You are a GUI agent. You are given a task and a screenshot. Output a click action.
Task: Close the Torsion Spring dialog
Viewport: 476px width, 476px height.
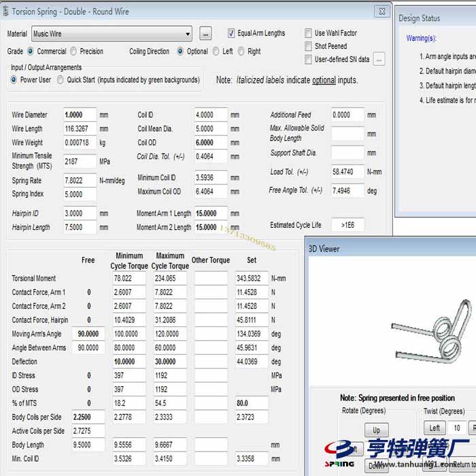382,12
